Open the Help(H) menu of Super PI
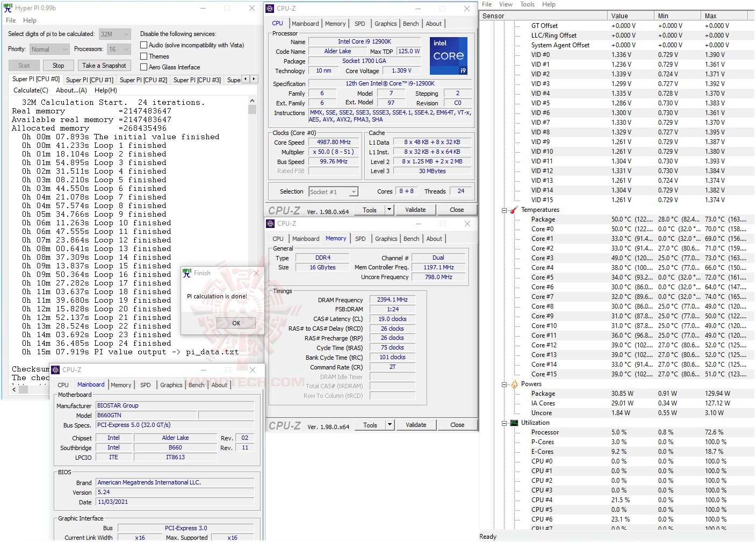The width and height of the screenshot is (756, 542). click(x=106, y=90)
